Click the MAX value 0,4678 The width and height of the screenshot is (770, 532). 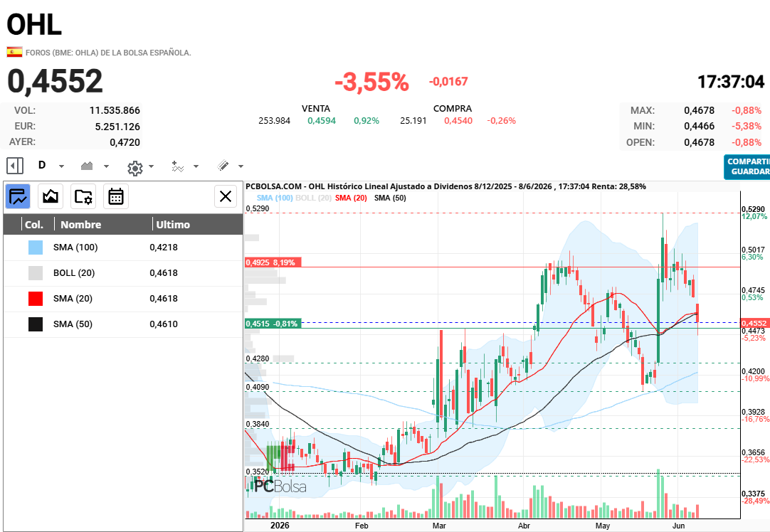[x=700, y=110]
